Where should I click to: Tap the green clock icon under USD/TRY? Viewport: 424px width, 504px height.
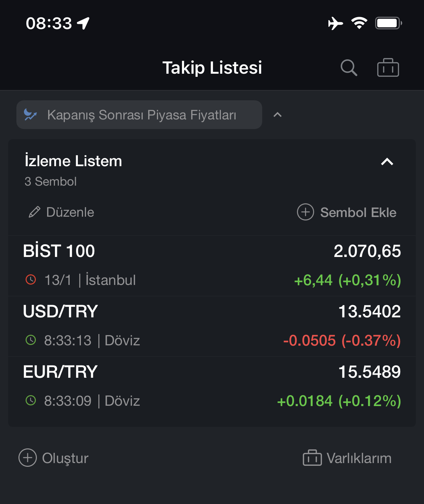pyautogui.click(x=31, y=340)
